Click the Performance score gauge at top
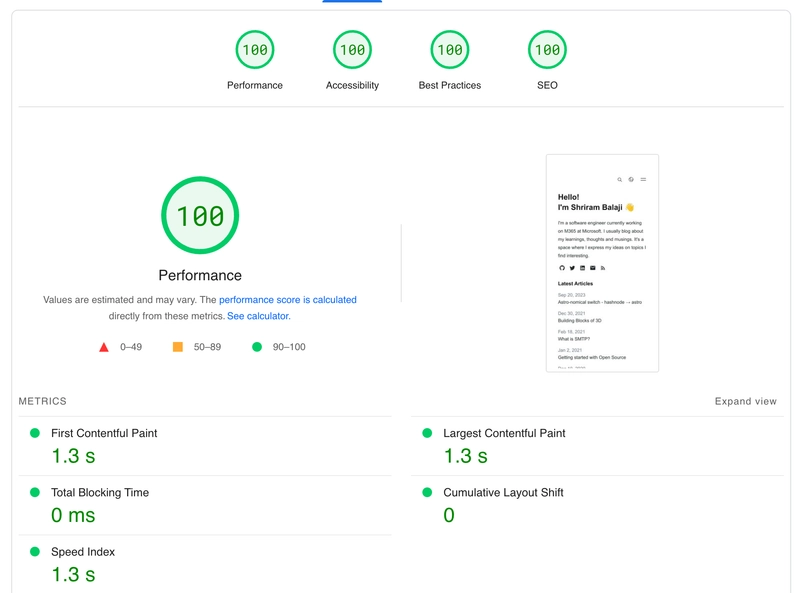Image resolution: width=800 pixels, height=593 pixels. click(x=255, y=50)
